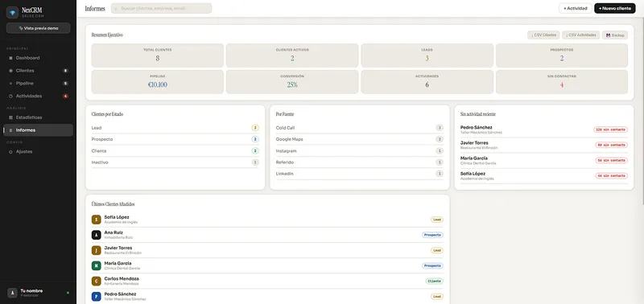Click the Vista previa demo button
Viewport: 644px width, 304px height.
[38, 28]
